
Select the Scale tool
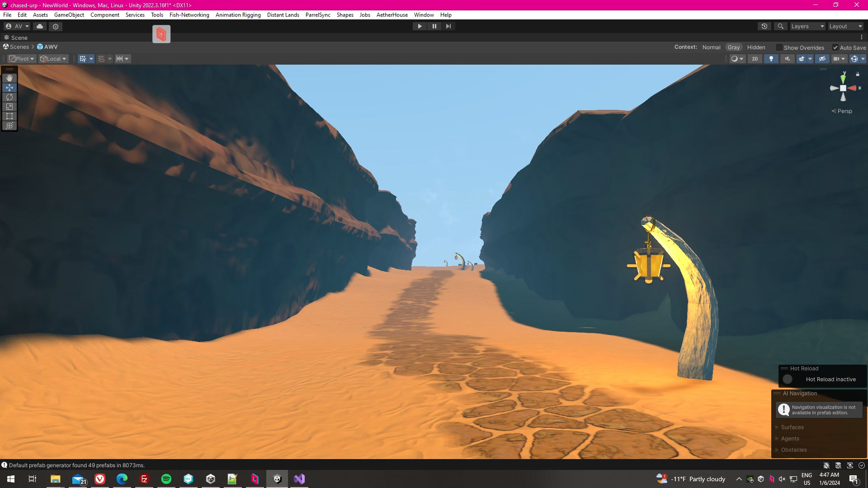coord(9,107)
